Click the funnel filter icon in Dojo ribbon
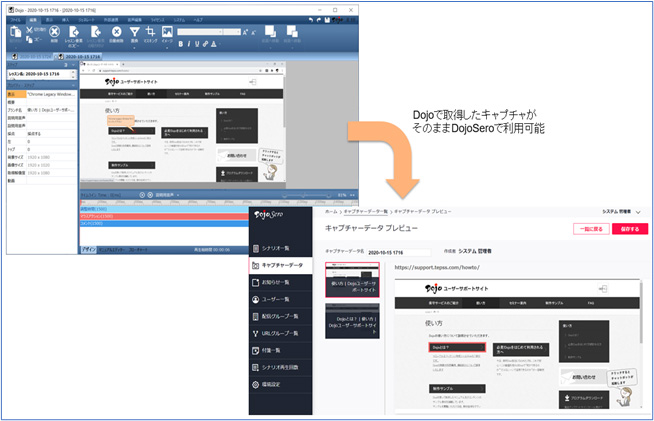The image size is (654, 421). (134, 32)
